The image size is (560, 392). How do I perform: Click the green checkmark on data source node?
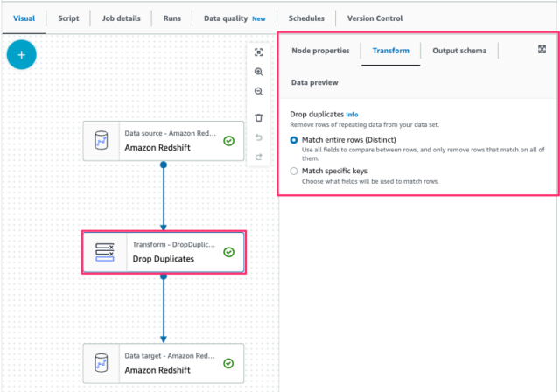coord(229,141)
